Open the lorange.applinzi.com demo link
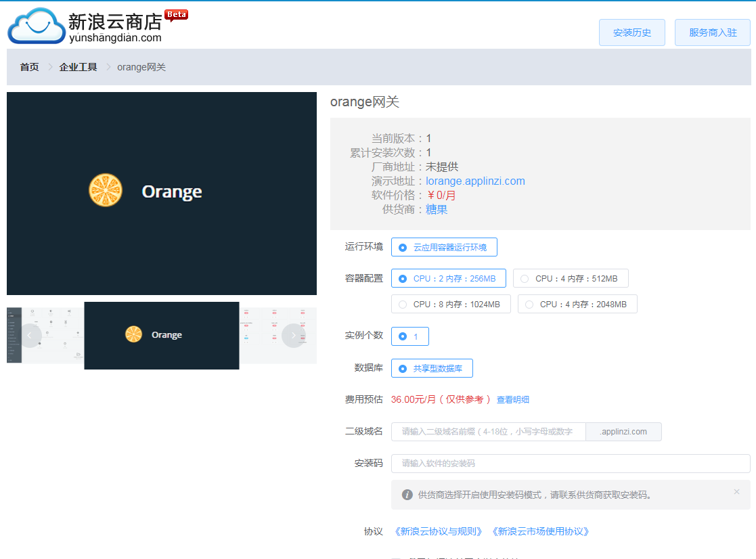This screenshot has height=559, width=756. pyautogui.click(x=475, y=181)
